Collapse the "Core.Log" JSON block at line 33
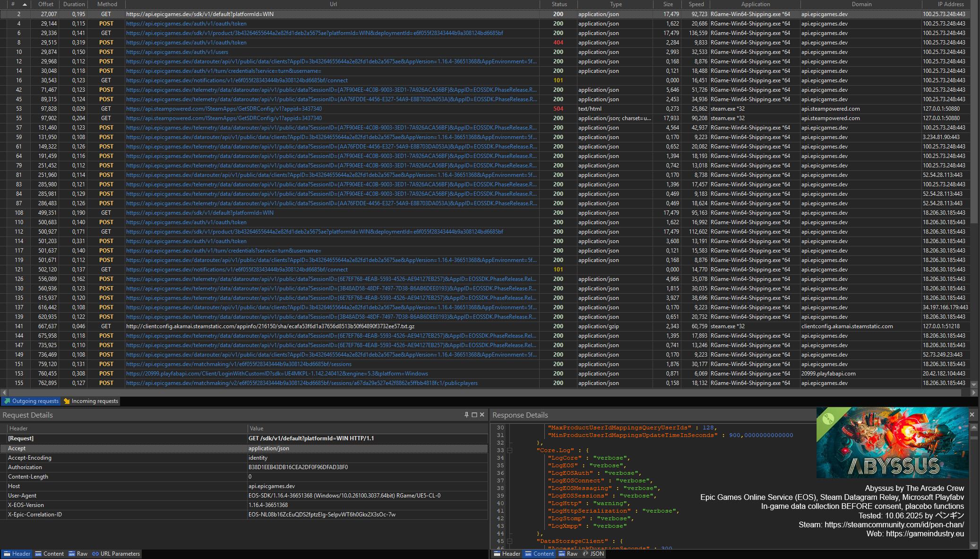Image resolution: width=980 pixels, height=559 pixels. pyautogui.click(x=509, y=450)
